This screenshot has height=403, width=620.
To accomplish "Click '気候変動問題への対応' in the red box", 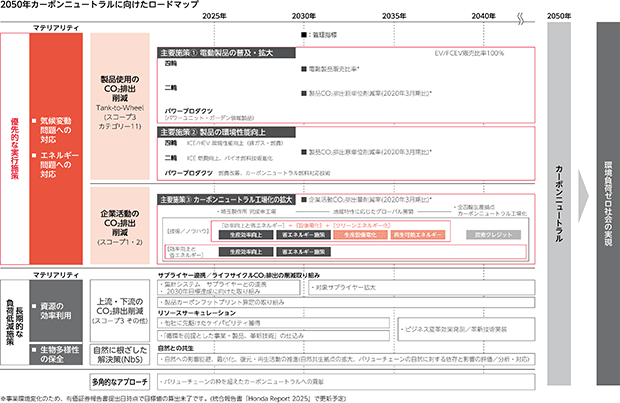I will coord(55,130).
